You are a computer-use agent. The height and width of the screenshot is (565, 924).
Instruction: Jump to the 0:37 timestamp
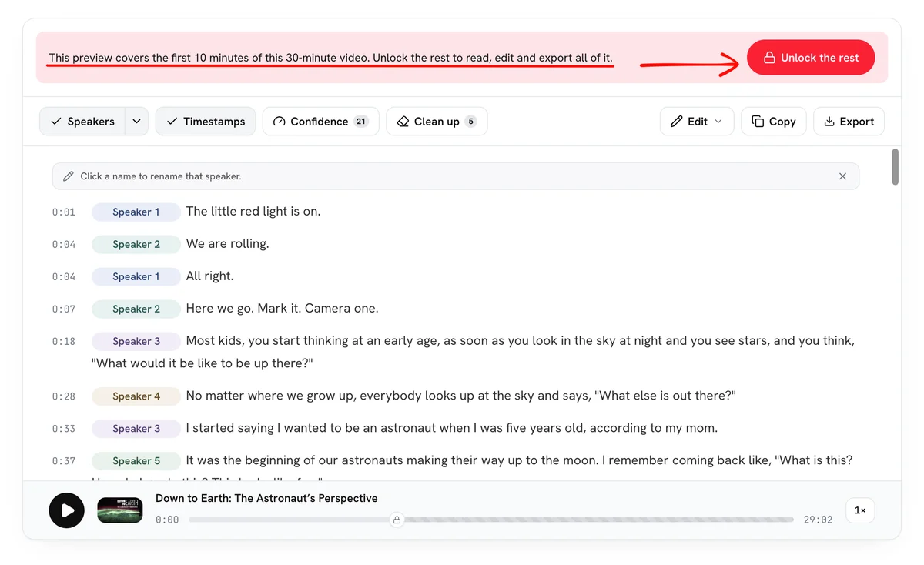[x=64, y=461]
